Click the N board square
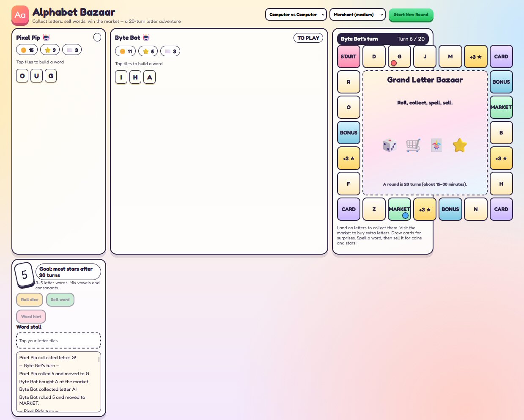The height and width of the screenshot is (420, 524). [x=476, y=209]
